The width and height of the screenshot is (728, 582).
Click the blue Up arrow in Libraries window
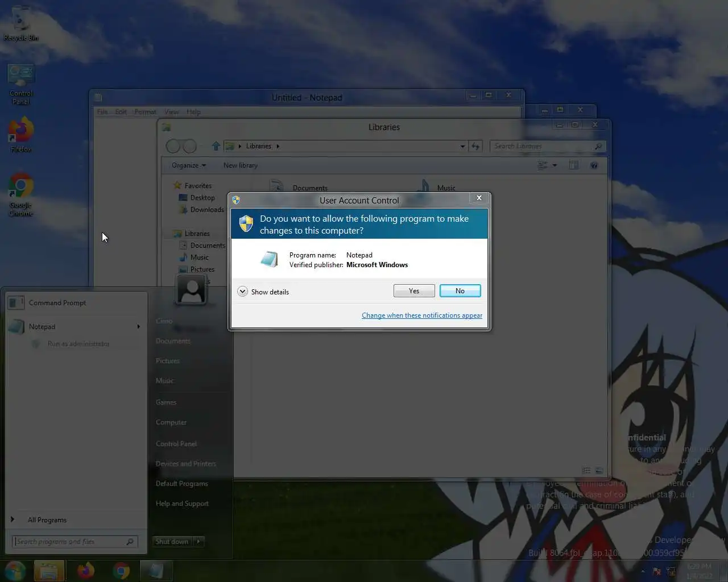216,146
